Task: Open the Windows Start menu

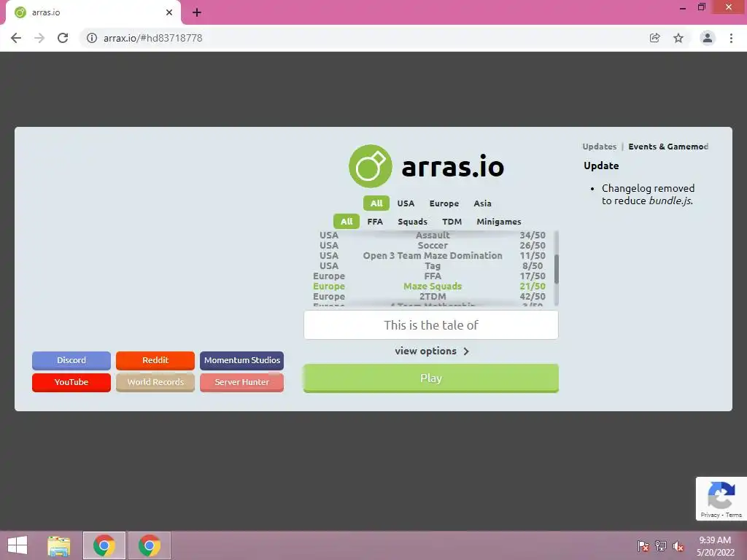Action: 18,545
